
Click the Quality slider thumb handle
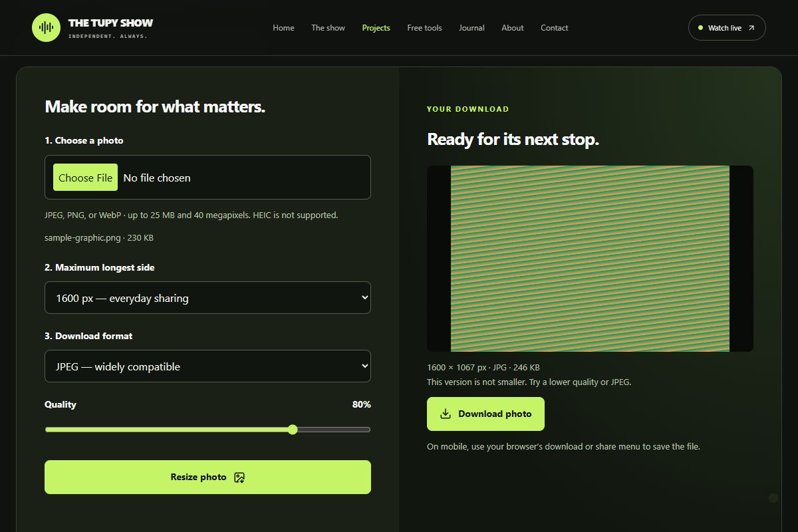coord(293,430)
